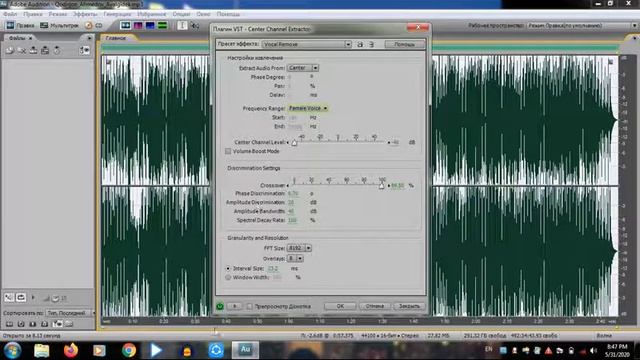This screenshot has height=360, width=640.
Task: Click third icon in Files panel toolbar
Action: [33, 50]
